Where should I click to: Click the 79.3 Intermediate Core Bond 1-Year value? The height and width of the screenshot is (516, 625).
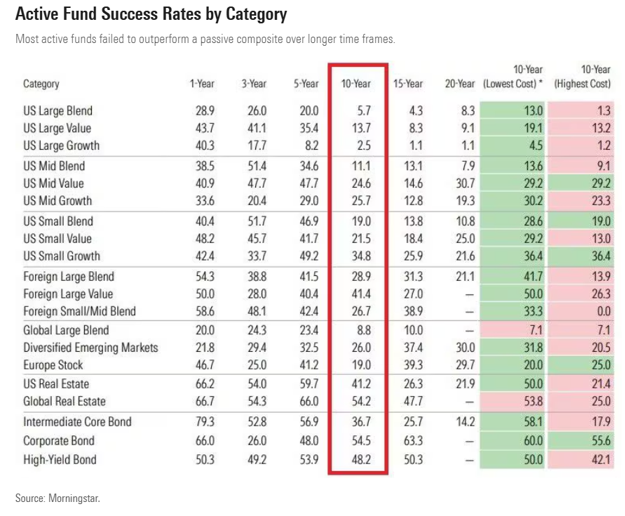[205, 423]
